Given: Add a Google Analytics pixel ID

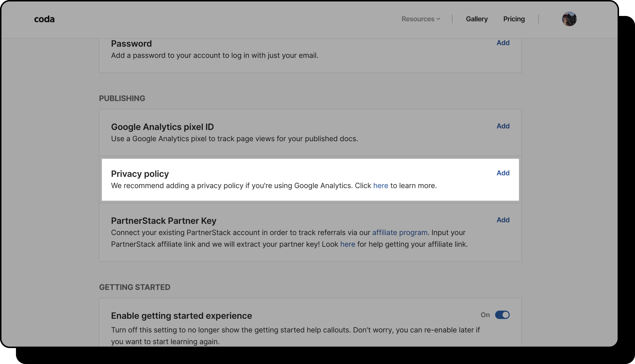Looking at the screenshot, I should pos(503,126).
